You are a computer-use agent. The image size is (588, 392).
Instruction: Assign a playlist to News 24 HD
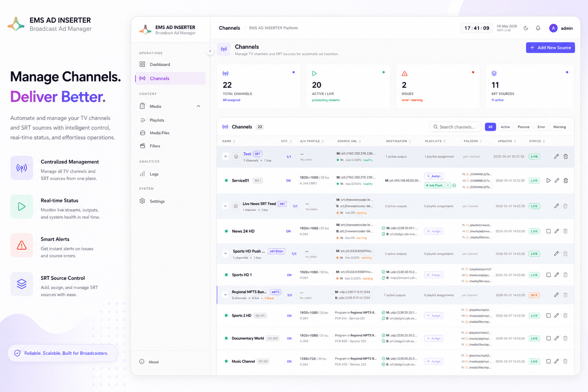(434, 231)
